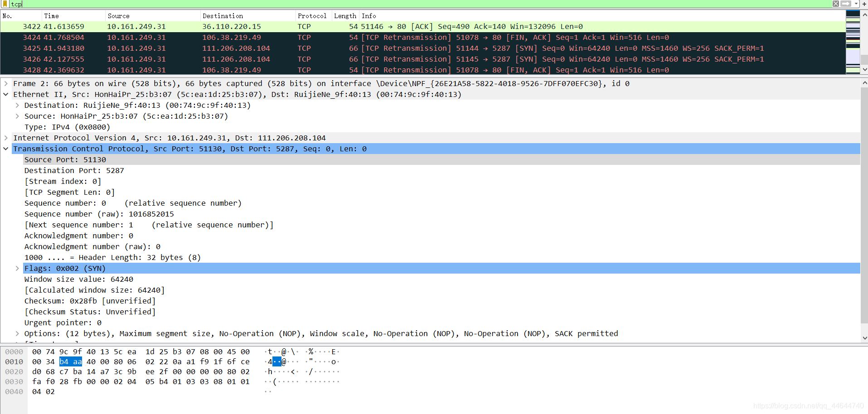Open the filter history dropdown arrow
The width and height of the screenshot is (868, 414).
point(856,4)
